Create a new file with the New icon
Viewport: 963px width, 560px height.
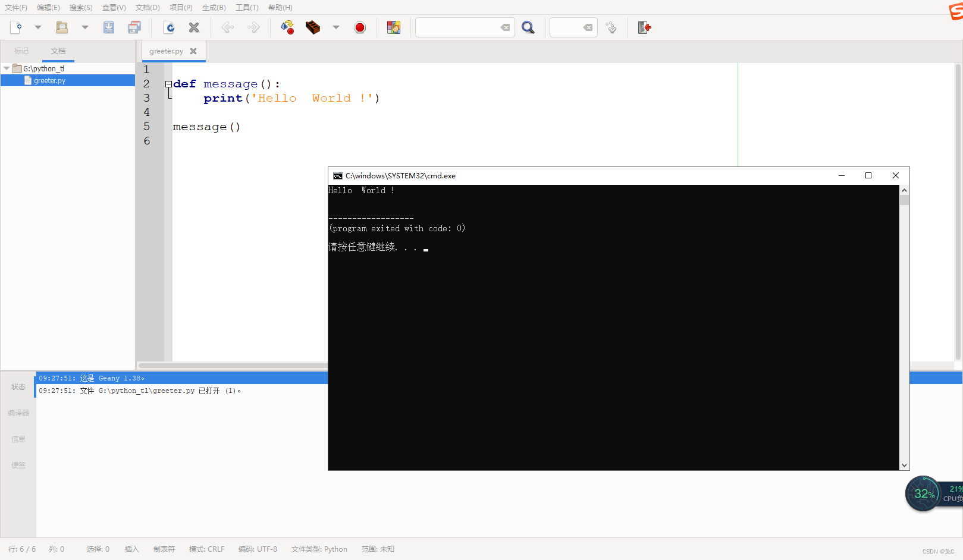[16, 27]
